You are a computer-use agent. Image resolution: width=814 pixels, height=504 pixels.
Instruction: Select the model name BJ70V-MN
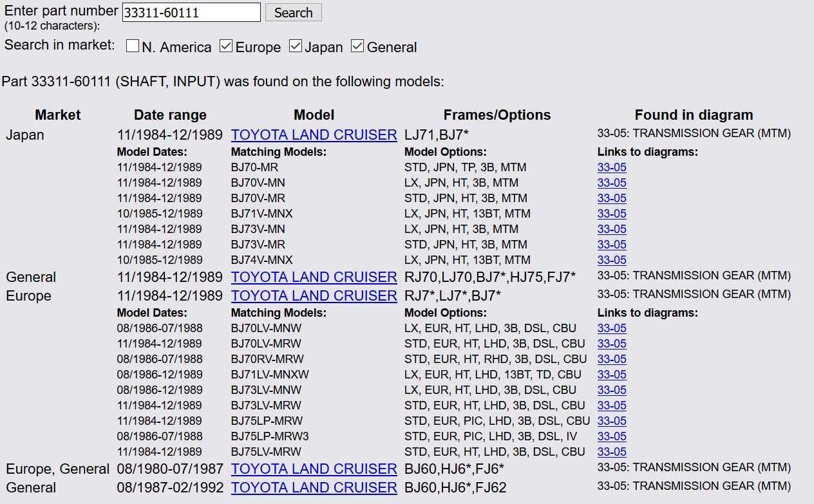click(x=258, y=183)
